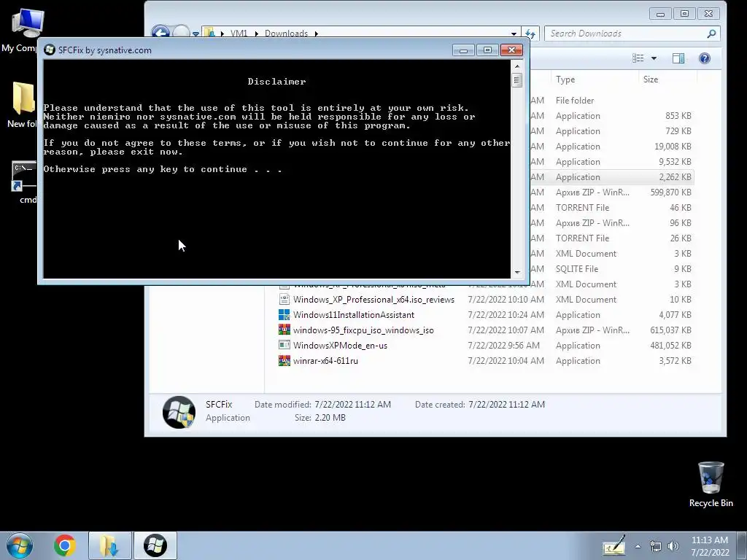Click the 26 KB TORRENT File row
Screen dimensions: 747x560
point(612,238)
